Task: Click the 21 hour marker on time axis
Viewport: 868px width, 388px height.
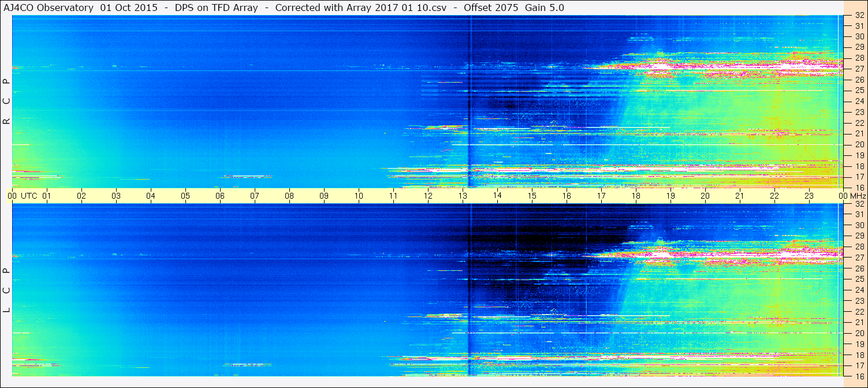Action: pos(740,196)
